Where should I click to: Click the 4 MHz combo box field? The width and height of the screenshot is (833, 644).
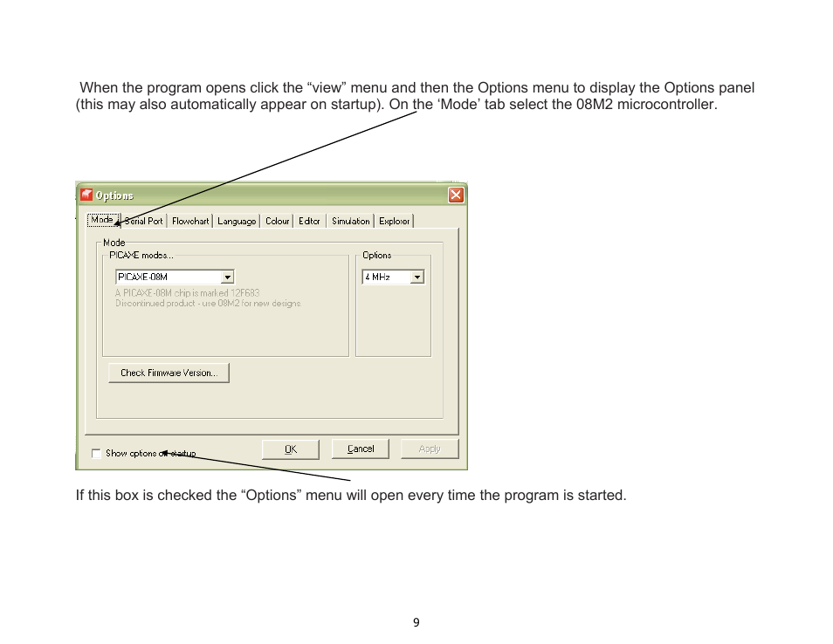393,277
